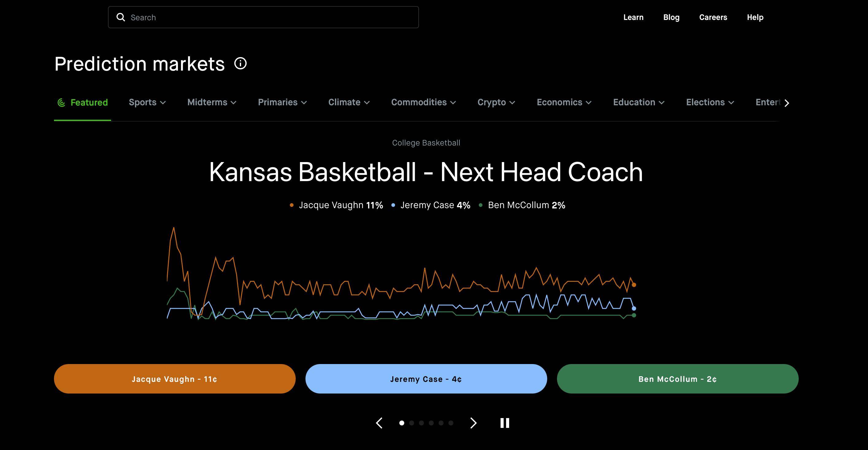
Task: Expand the Sports category dropdown
Action: click(147, 102)
